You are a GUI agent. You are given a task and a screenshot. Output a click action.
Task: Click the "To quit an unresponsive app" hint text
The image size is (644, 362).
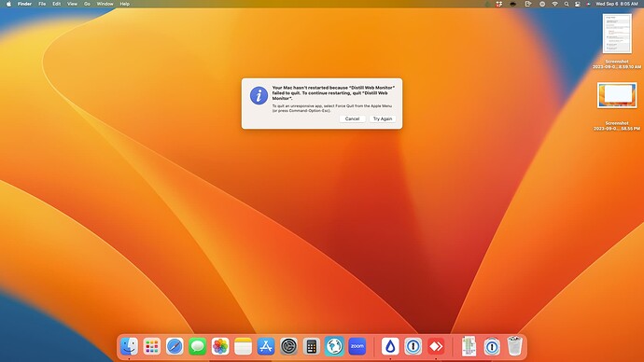[332, 108]
